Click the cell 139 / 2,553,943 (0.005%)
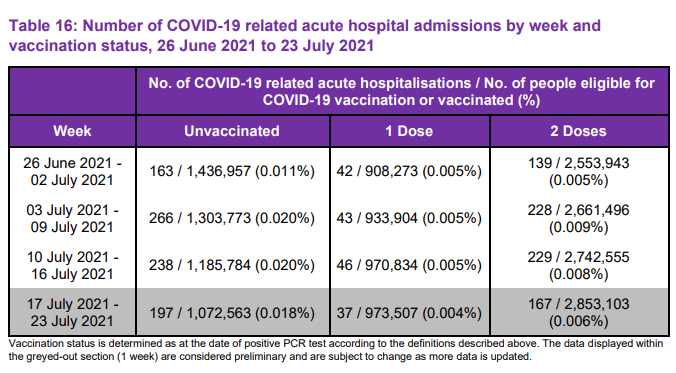The image size is (676, 373). (579, 171)
